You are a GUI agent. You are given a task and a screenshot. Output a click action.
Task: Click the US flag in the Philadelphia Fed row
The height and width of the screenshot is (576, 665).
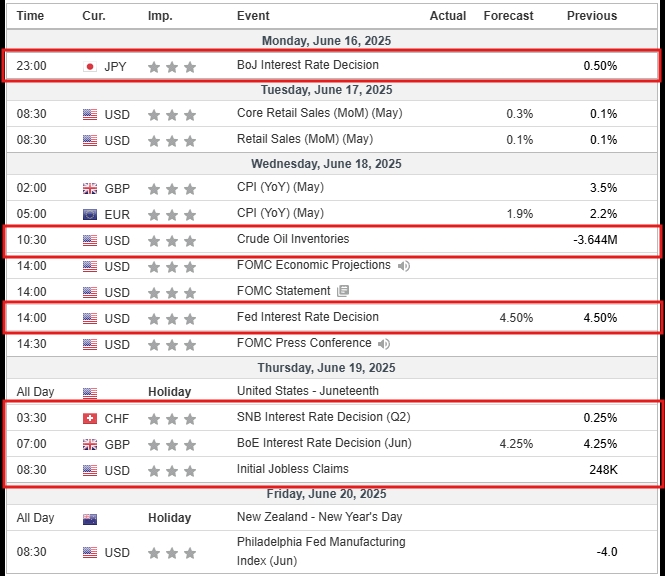(90, 552)
